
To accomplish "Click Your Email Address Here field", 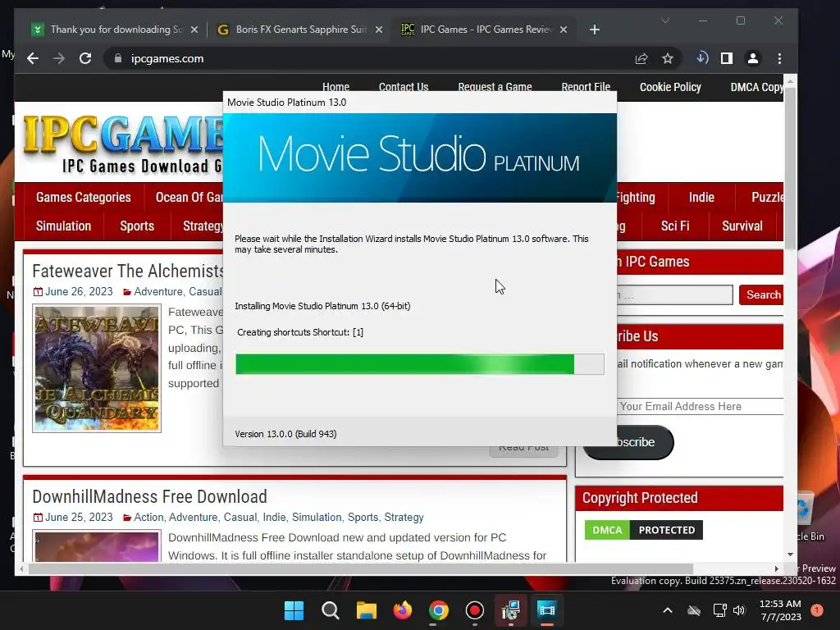I will [700, 406].
